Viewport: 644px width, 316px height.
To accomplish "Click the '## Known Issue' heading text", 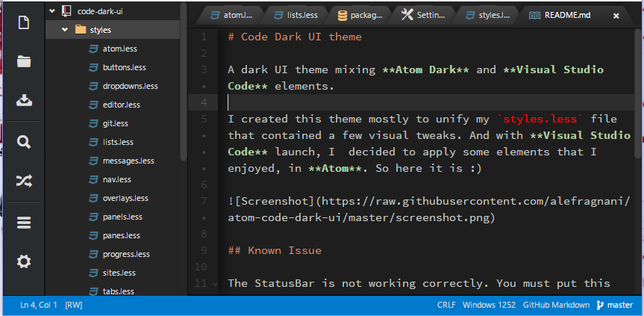I will (275, 251).
